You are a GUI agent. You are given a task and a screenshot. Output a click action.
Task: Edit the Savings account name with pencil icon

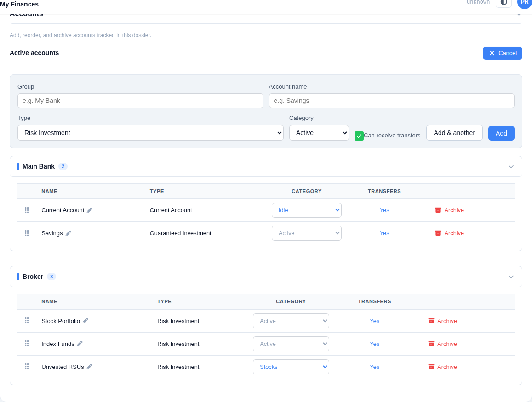pos(68,233)
